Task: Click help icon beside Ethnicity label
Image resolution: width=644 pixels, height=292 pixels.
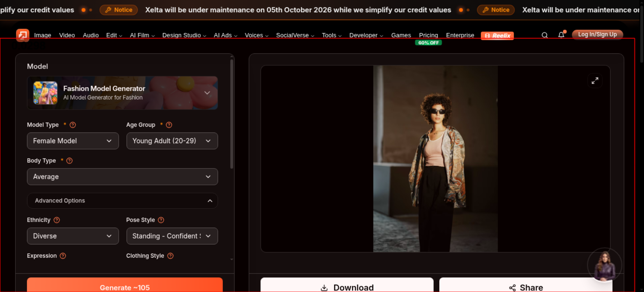Action: (57, 220)
